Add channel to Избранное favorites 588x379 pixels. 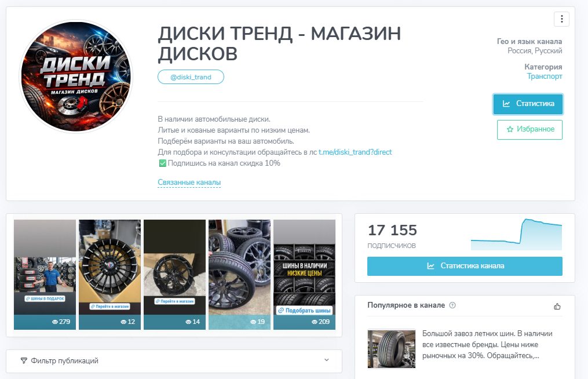tap(529, 129)
